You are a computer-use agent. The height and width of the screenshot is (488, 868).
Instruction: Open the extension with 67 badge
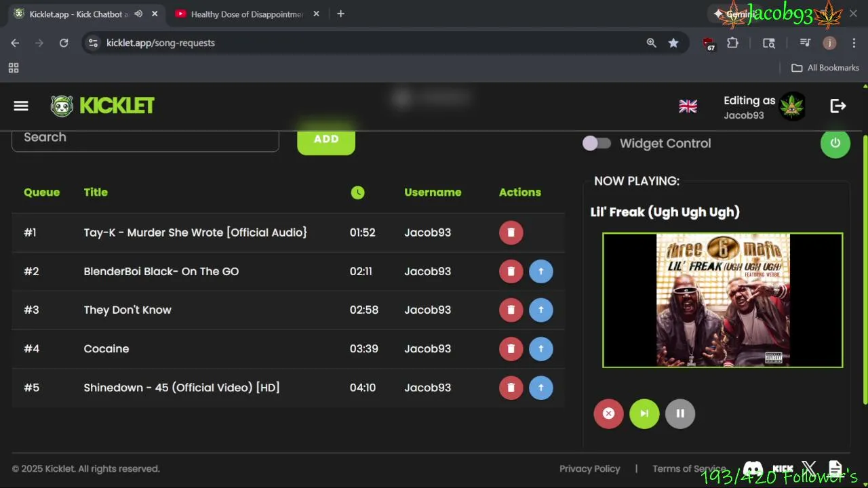pyautogui.click(x=709, y=43)
